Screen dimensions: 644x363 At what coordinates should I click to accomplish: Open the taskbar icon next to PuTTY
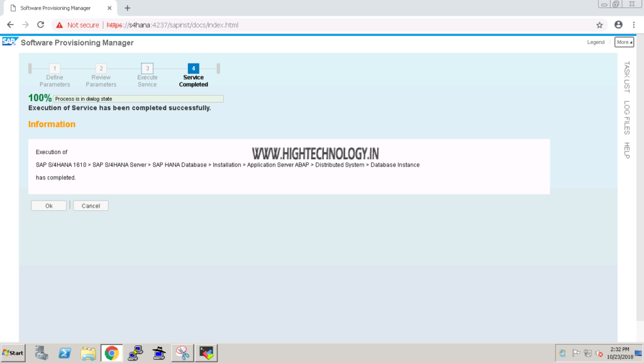point(159,353)
